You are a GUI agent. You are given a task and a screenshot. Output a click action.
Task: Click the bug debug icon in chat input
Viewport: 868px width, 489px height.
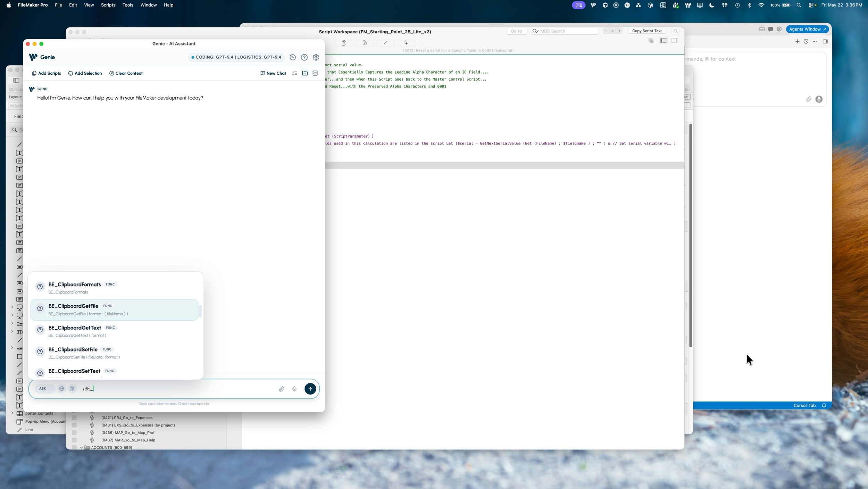click(72, 389)
